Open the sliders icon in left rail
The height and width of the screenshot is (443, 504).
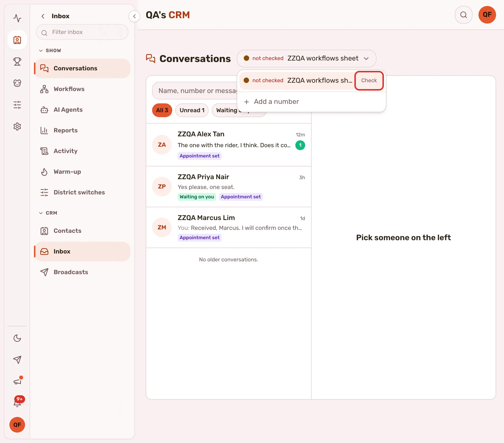[x=17, y=105]
